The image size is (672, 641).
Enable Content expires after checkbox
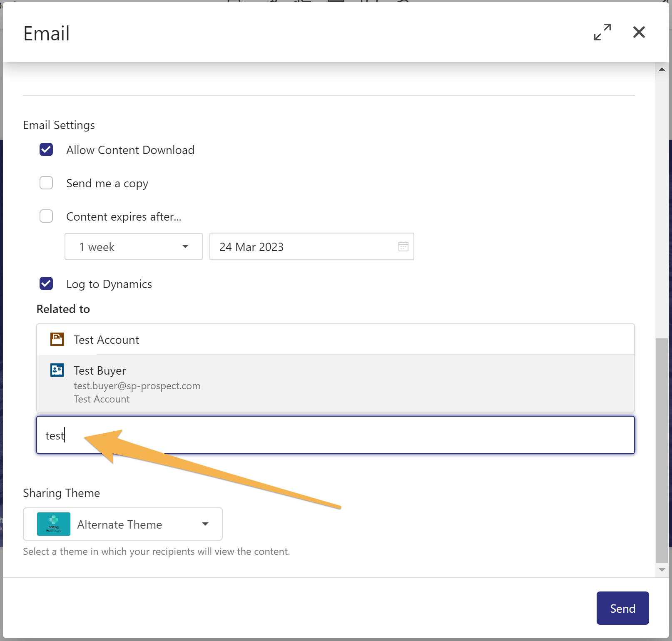46,216
